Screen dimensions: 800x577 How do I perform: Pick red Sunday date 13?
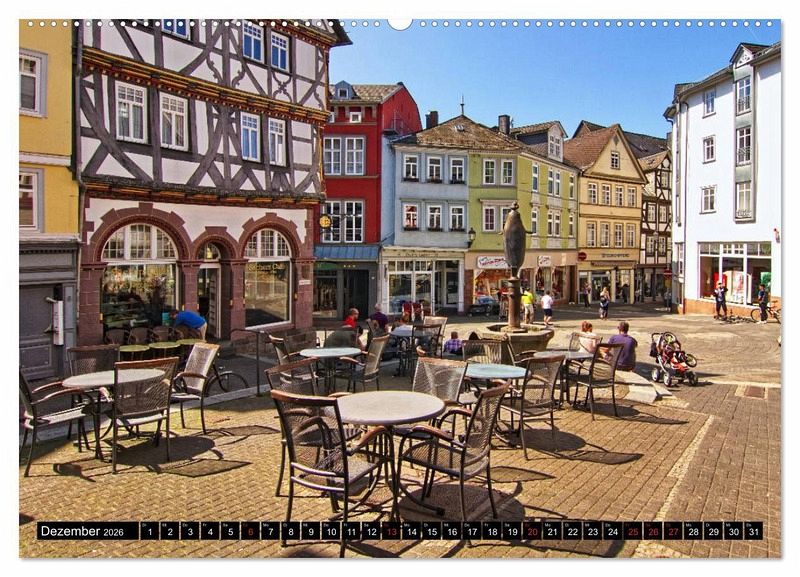click(390, 531)
